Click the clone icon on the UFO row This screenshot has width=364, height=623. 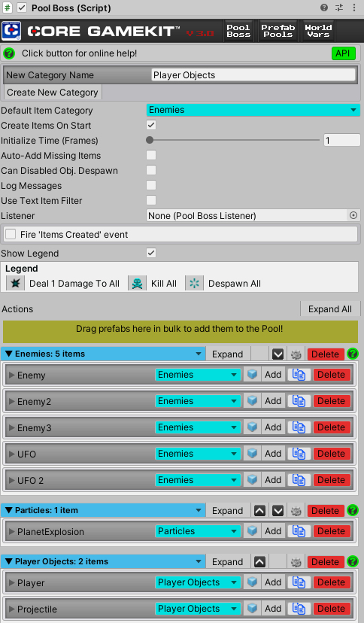click(299, 454)
